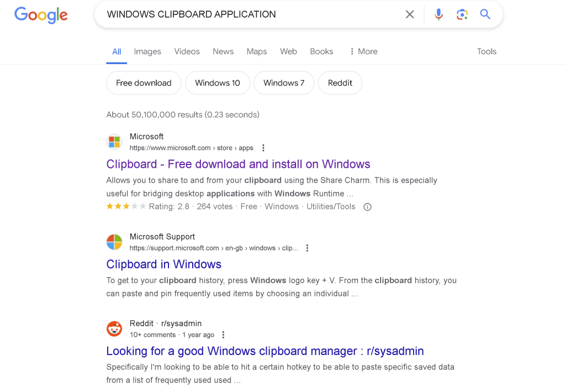The width and height of the screenshot is (565, 392).
Task: Click the Google logo
Action: click(41, 15)
